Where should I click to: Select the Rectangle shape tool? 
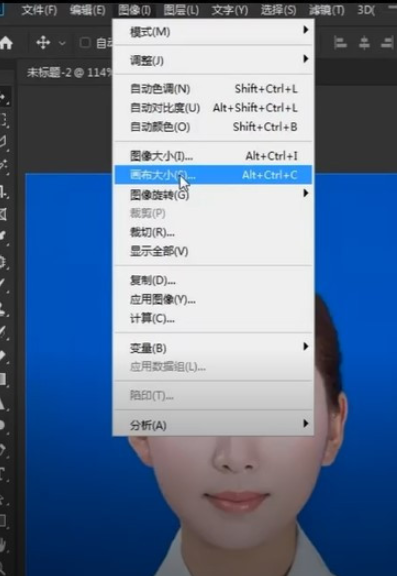point(3,521)
